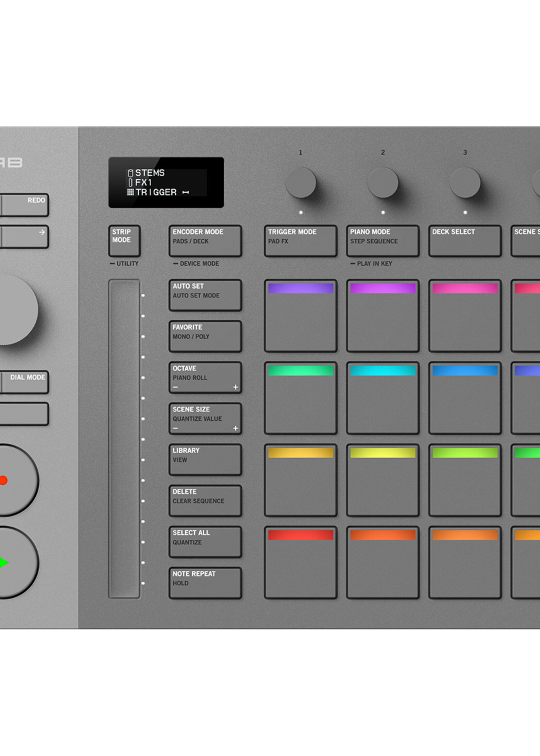Screen dimensions: 540x756
Task: Click encoder knob number 2
Action: click(x=383, y=182)
